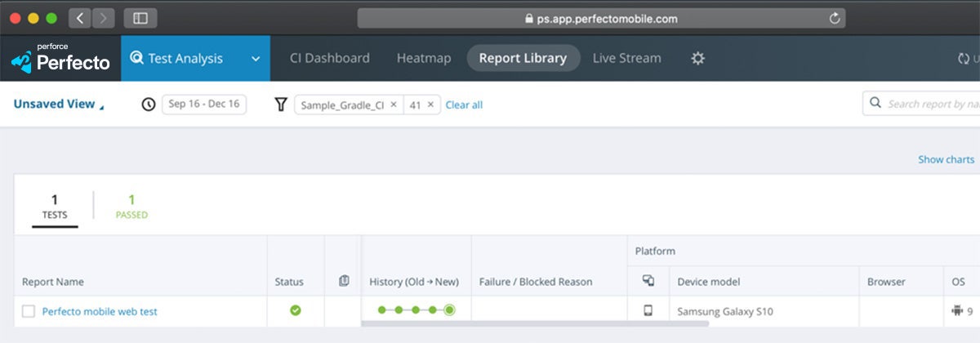This screenshot has height=343, width=980.
Task: Open the browser sidebar toggle button
Action: [140, 17]
